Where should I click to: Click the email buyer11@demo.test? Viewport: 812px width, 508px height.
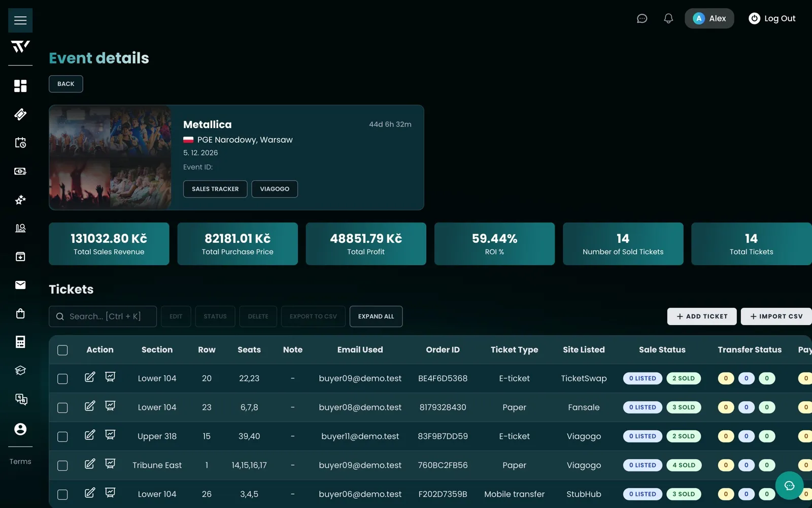(x=360, y=436)
